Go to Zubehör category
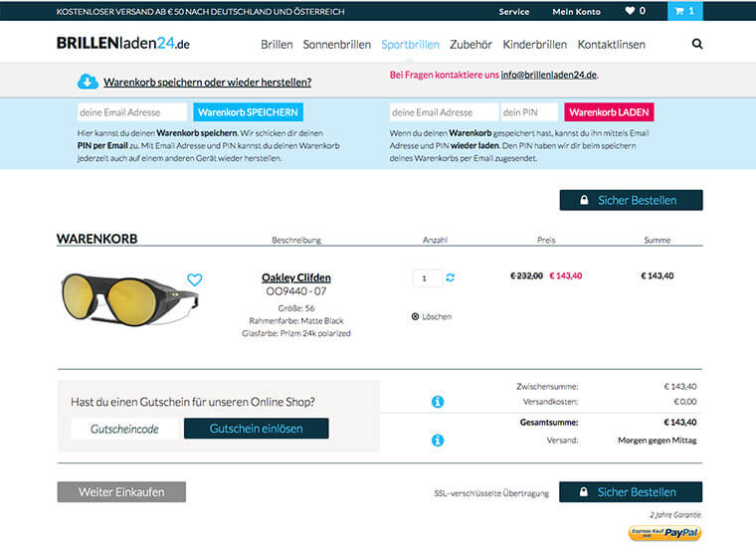 pyautogui.click(x=471, y=45)
